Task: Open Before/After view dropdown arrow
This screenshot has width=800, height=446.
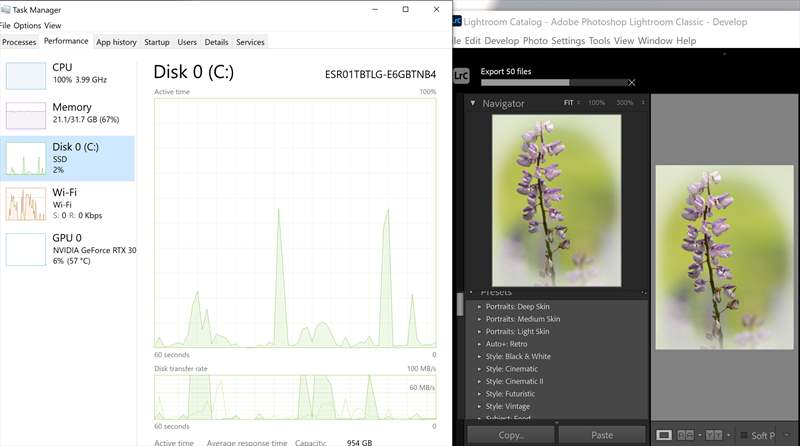Action: (729, 435)
